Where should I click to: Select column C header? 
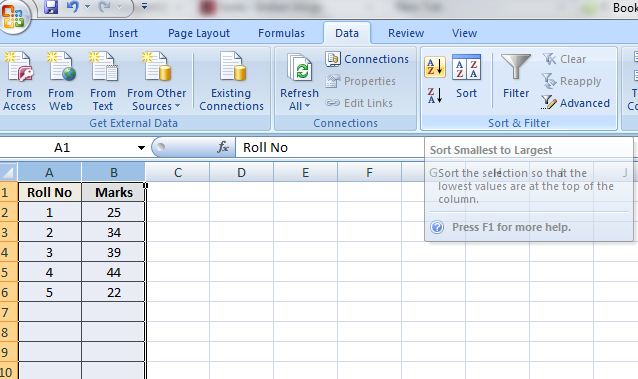178,172
